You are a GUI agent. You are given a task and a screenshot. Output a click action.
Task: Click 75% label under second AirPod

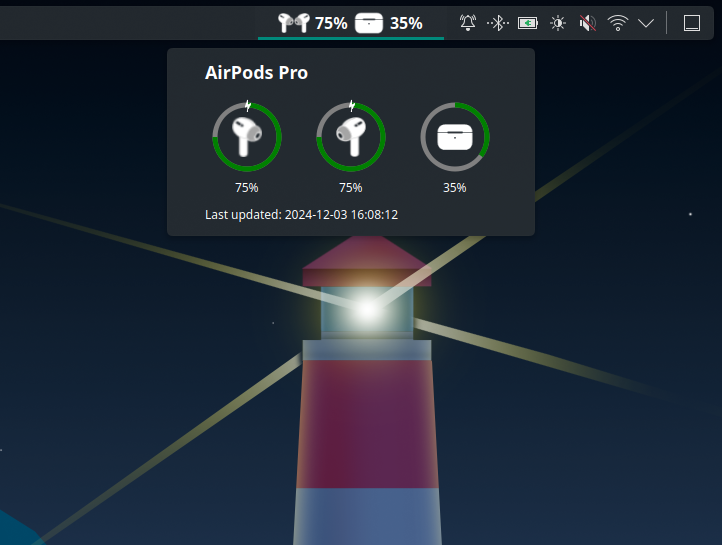[351, 188]
